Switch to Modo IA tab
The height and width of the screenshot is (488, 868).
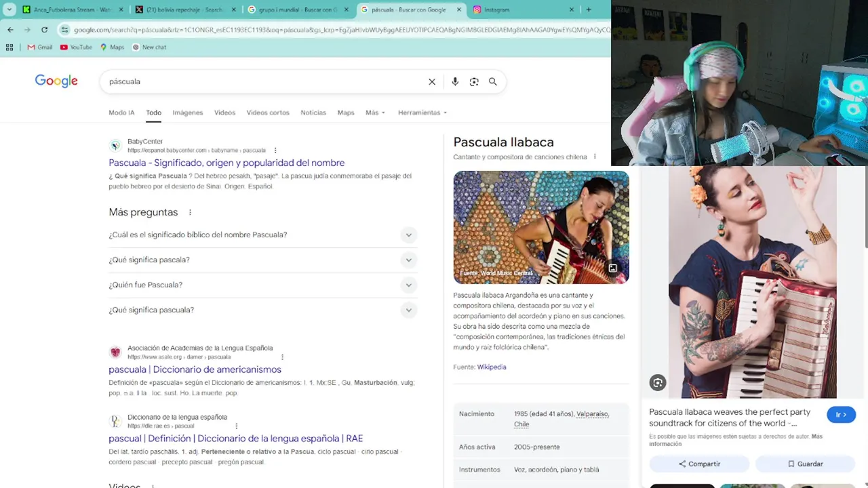coord(121,113)
